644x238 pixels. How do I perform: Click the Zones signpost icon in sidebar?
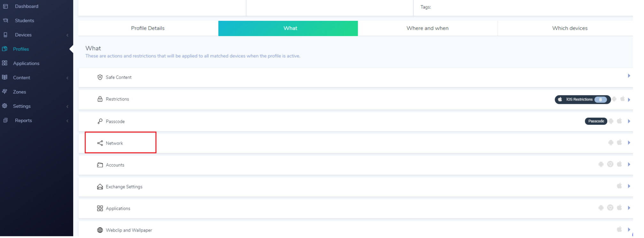[x=4, y=92]
